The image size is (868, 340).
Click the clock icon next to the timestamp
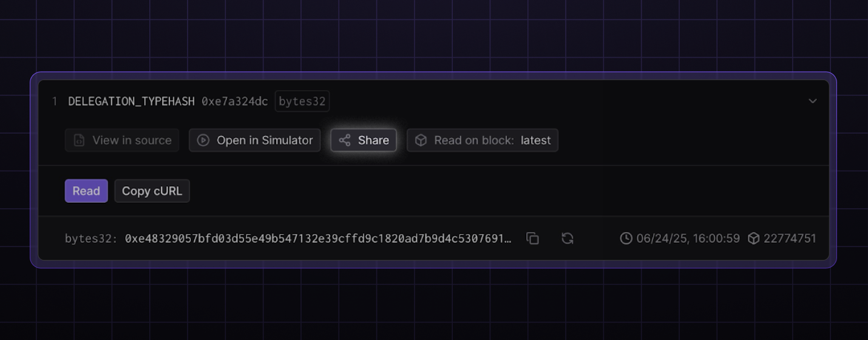[626, 239]
